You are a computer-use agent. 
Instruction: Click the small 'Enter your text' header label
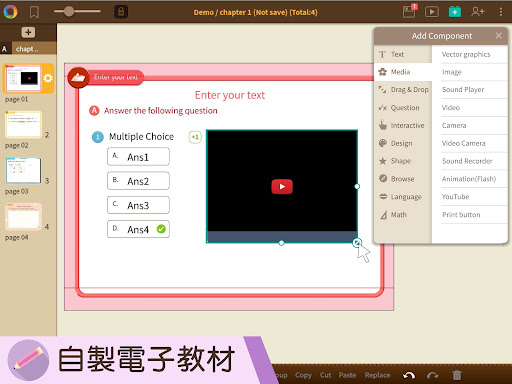click(x=116, y=77)
